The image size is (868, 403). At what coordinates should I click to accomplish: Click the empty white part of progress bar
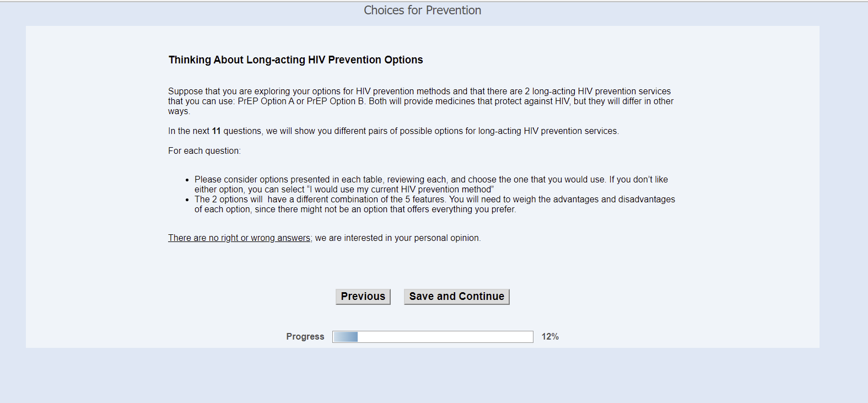coord(445,337)
